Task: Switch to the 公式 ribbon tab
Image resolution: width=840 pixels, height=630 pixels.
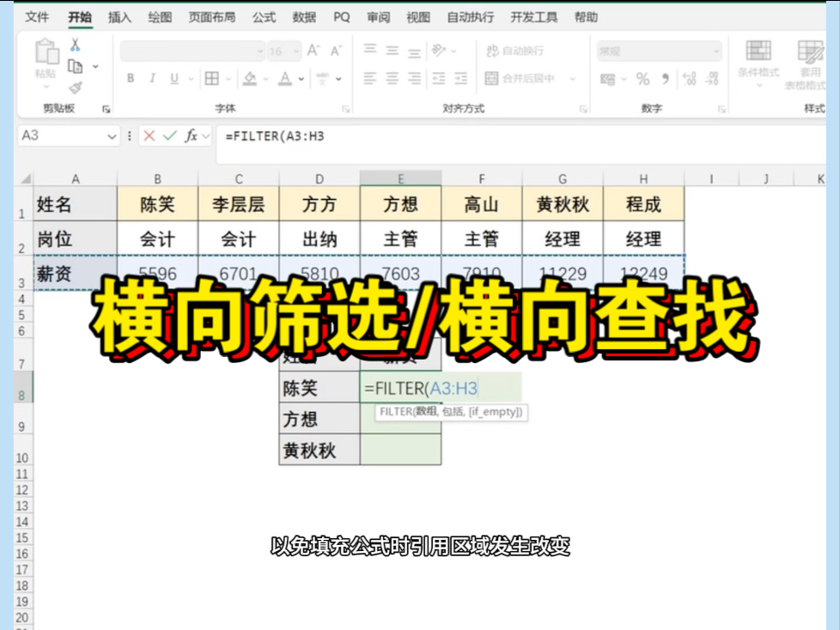Action: [x=264, y=16]
